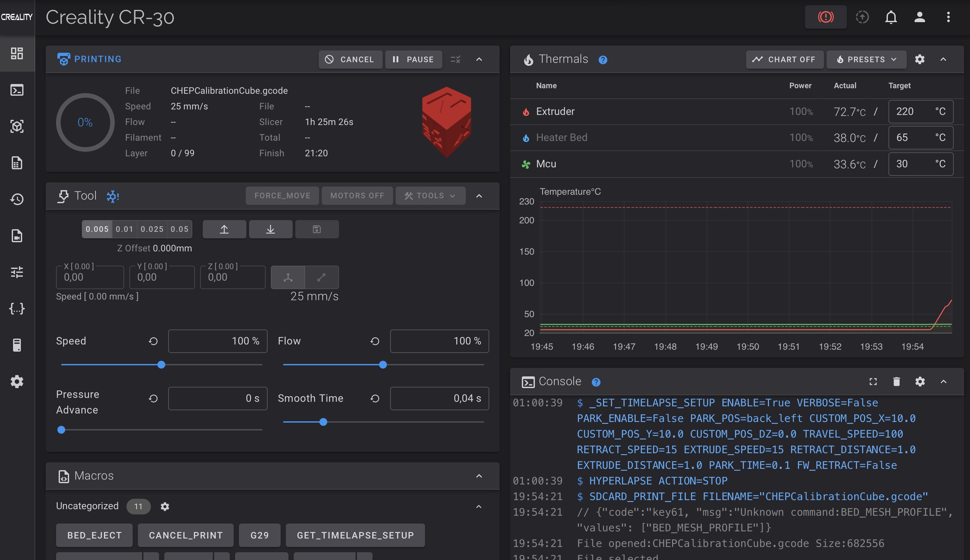Click the emergency stop icon
Image resolution: width=970 pixels, height=560 pixels.
click(x=825, y=17)
